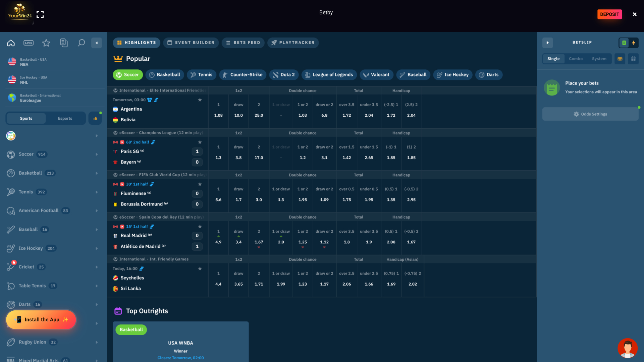Open the statistics chart icon beside Esports

pyautogui.click(x=95, y=118)
